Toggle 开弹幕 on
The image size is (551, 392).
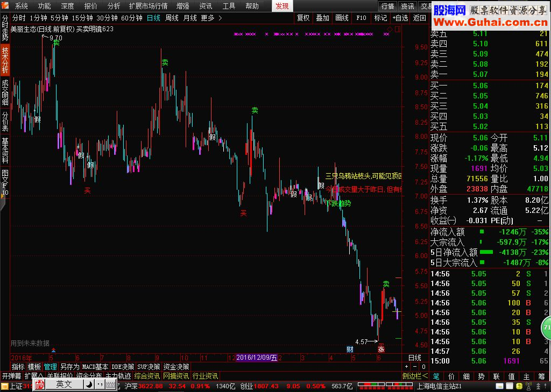11,376
